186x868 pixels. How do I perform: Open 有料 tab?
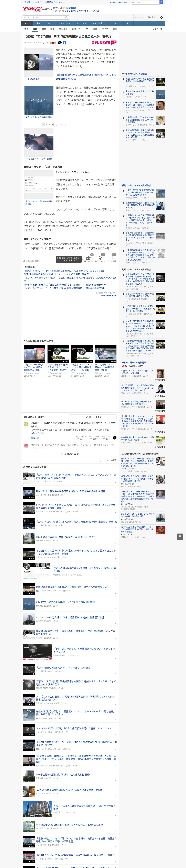pos(128,24)
